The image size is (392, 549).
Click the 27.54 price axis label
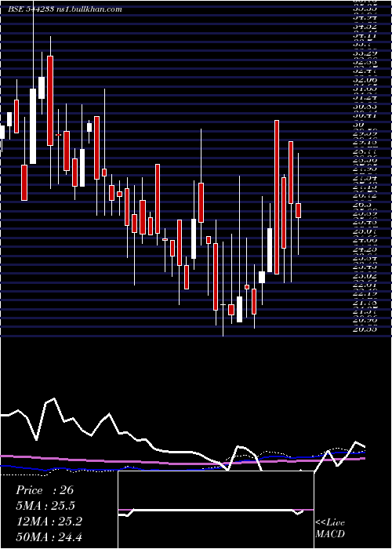365,178
